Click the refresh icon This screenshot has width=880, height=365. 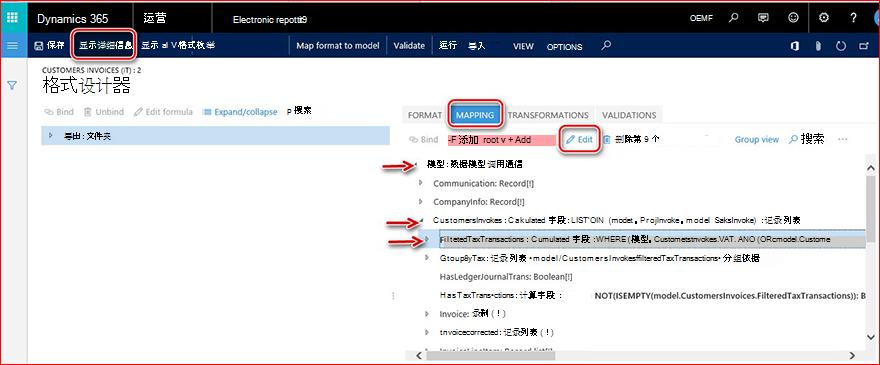(841, 46)
